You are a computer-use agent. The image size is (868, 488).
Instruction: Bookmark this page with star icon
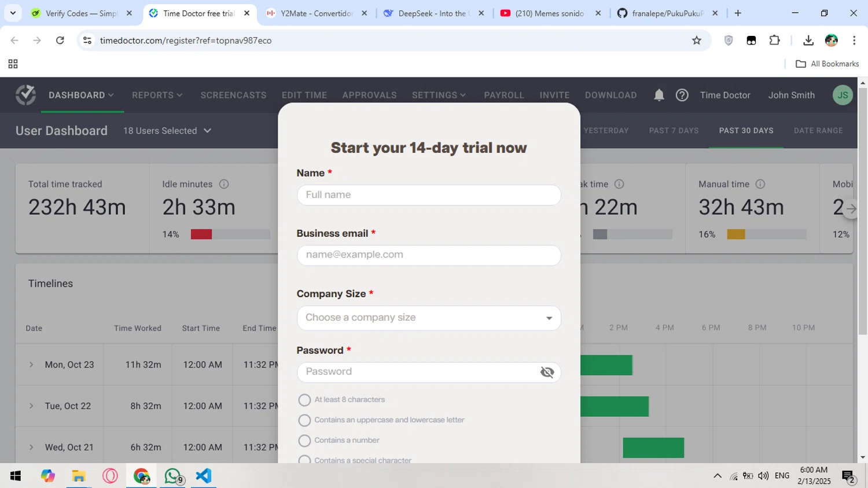point(697,41)
